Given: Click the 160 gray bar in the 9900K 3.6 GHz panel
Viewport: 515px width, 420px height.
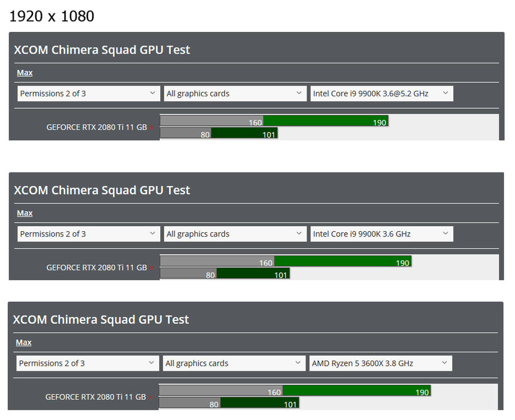Looking at the screenshot, I should (x=217, y=261).
